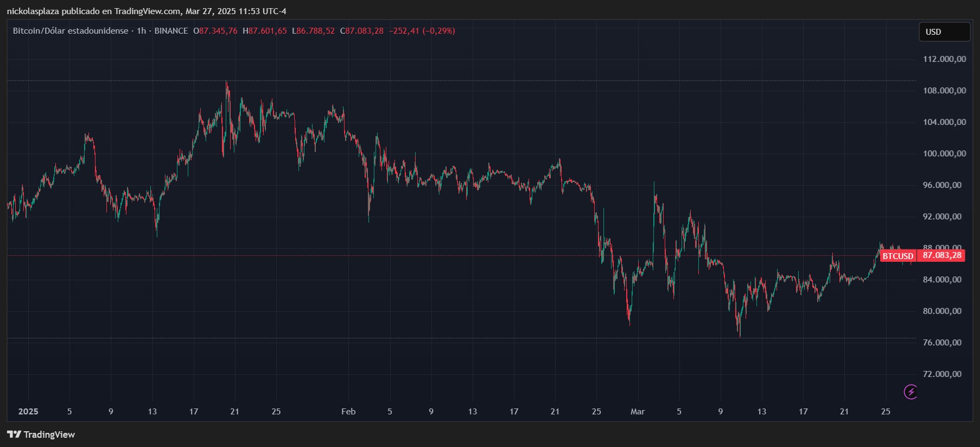Click the 96.000,00 price axis label
Image resolution: width=980 pixels, height=447 pixels.
[942, 185]
